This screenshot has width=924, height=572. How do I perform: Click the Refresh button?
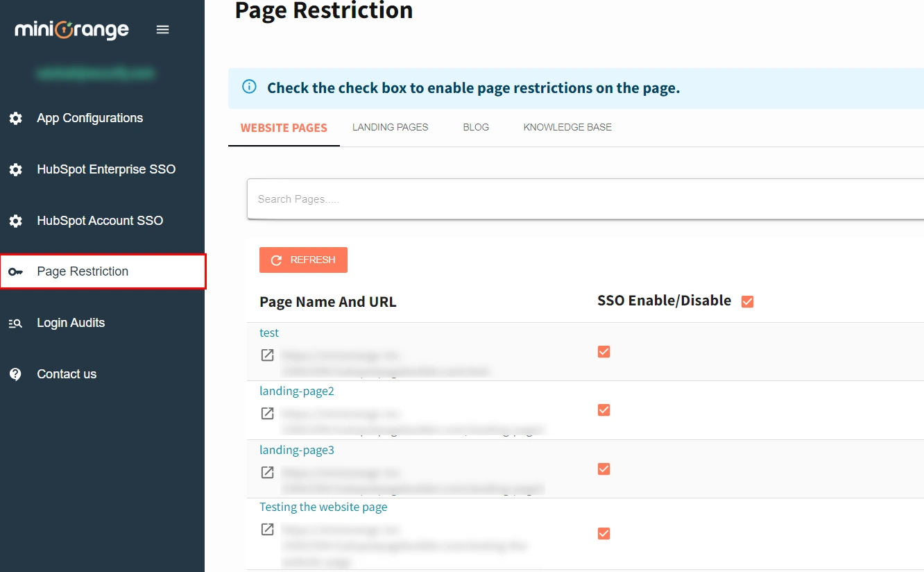(303, 260)
